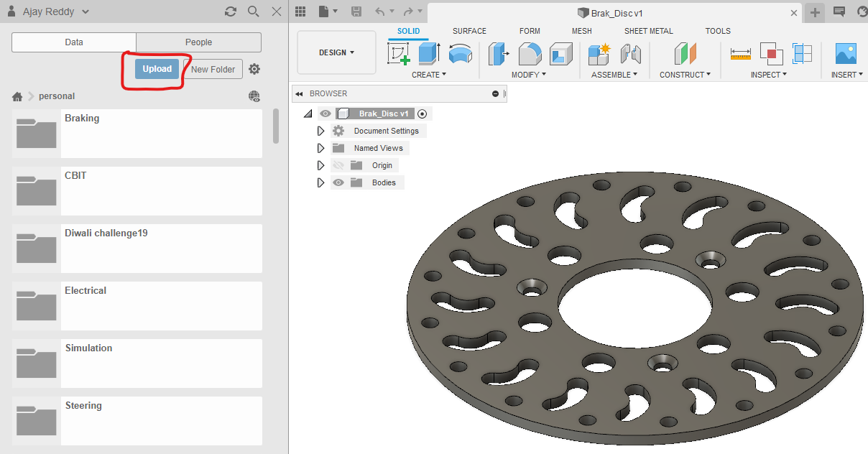Image resolution: width=868 pixels, height=454 pixels.
Task: Open the ASSEMBLE dropdown menu
Action: (614, 75)
